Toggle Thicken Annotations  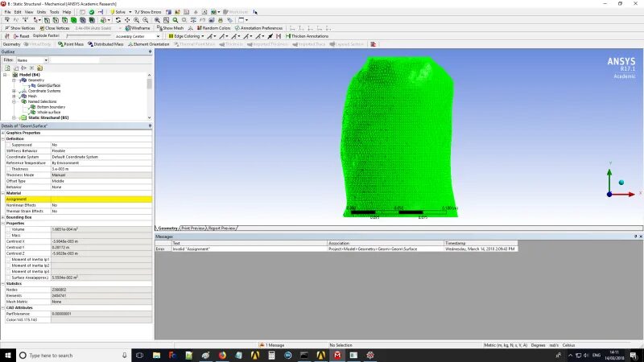click(307, 36)
